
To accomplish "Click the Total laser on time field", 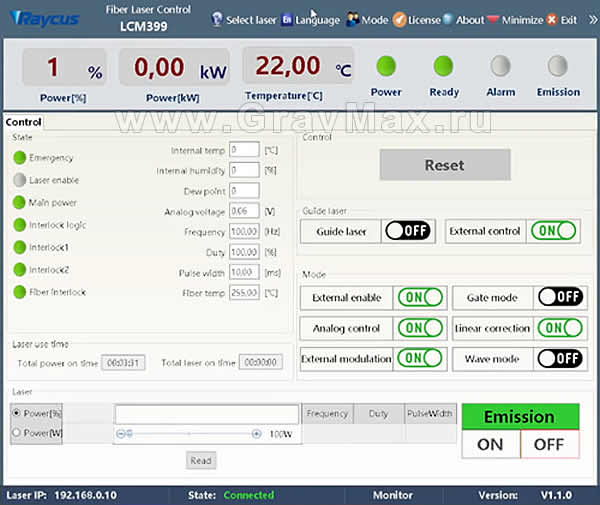I will click(261, 362).
